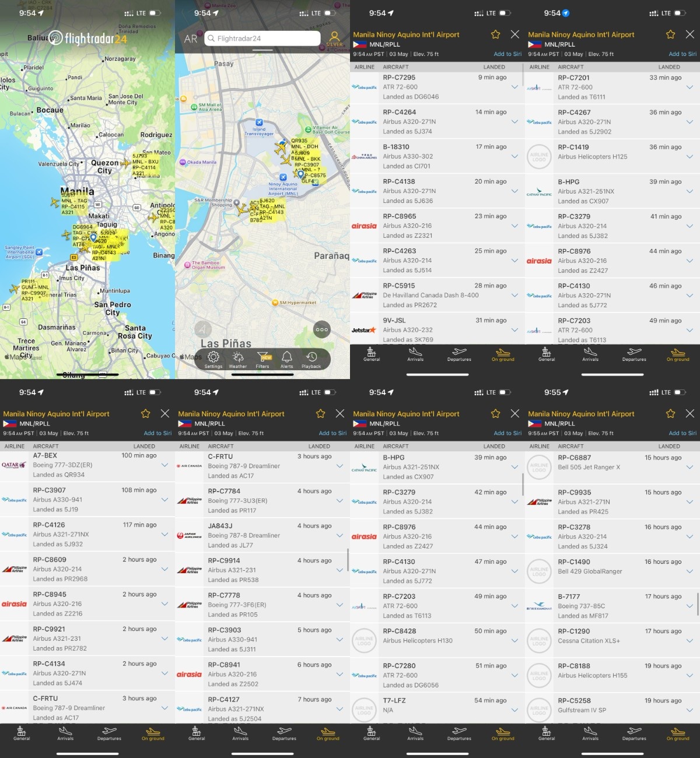Tap the Qatar Airways logo in A7-BEX row
This screenshot has height=758, width=700.
coord(14,465)
